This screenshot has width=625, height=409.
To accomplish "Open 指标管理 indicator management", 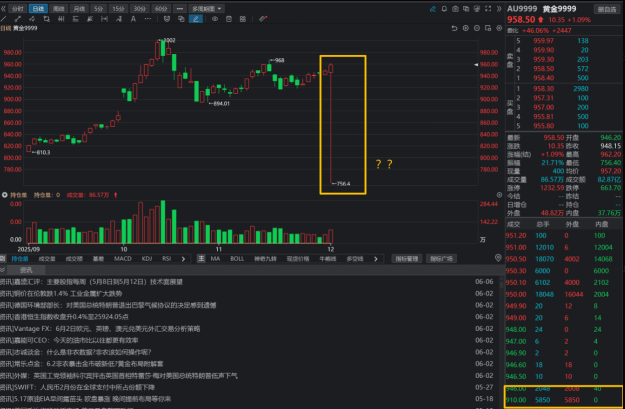I will 407,259.
